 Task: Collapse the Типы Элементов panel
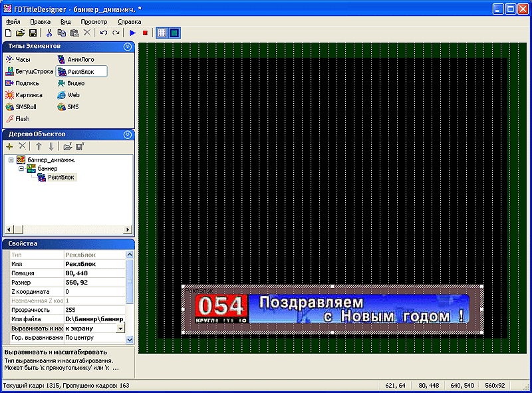tap(128, 47)
